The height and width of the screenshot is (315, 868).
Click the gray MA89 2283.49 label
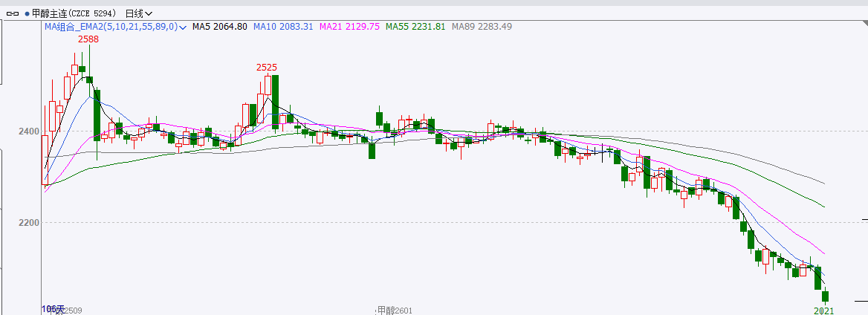[x=482, y=27]
